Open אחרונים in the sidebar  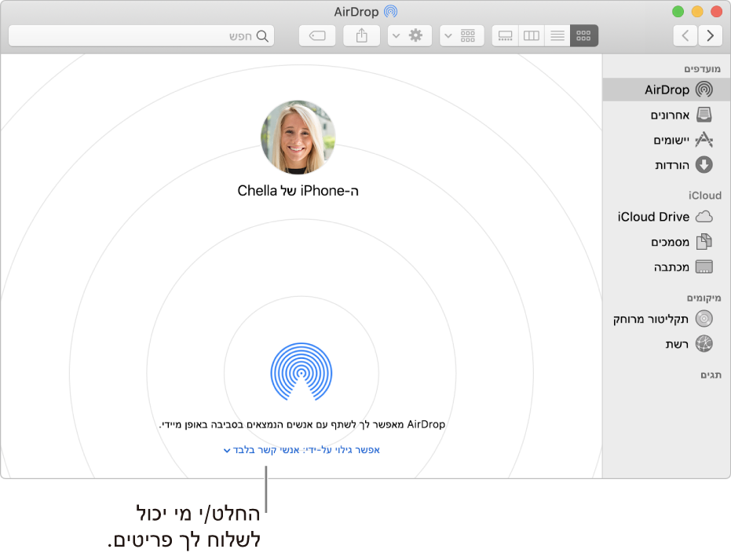667,115
